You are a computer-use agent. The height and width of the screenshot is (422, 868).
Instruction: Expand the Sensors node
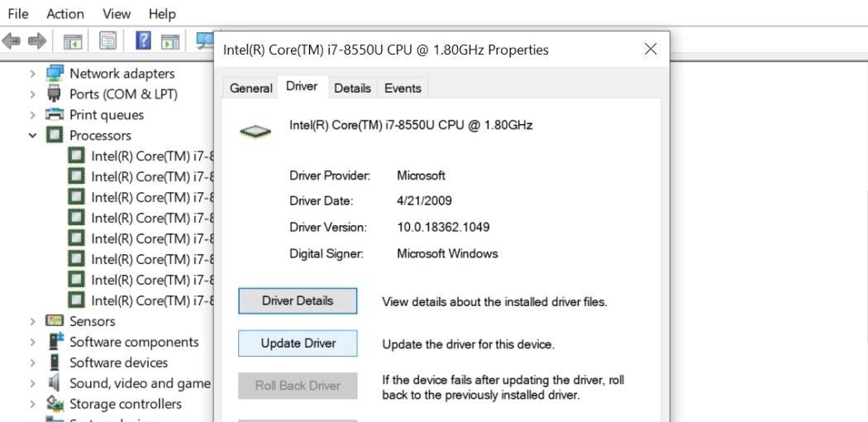33,321
